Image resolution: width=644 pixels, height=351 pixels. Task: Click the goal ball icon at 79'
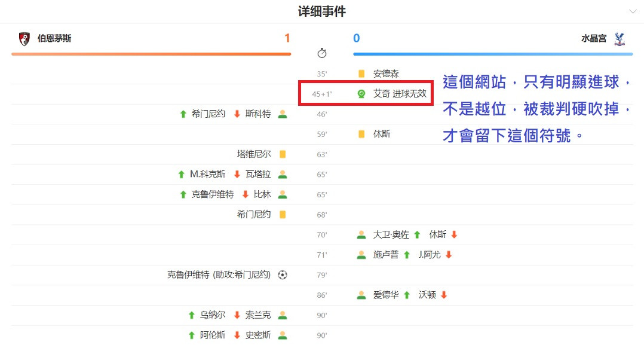pyautogui.click(x=283, y=275)
